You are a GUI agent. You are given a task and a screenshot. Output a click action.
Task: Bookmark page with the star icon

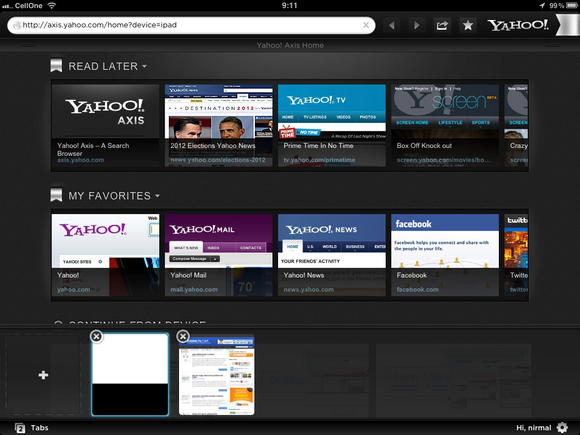pyautogui.click(x=468, y=25)
